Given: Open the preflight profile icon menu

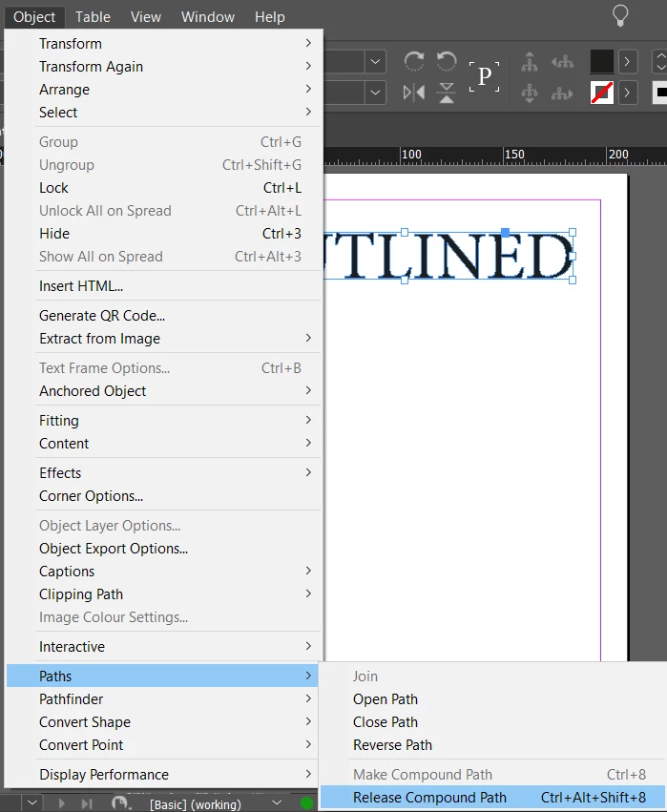Looking at the screenshot, I should point(120,803).
